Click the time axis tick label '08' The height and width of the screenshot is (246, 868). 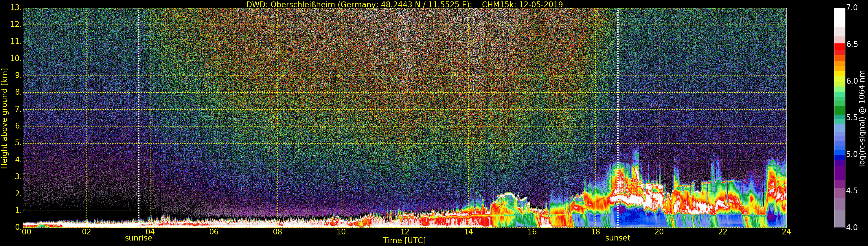click(277, 232)
